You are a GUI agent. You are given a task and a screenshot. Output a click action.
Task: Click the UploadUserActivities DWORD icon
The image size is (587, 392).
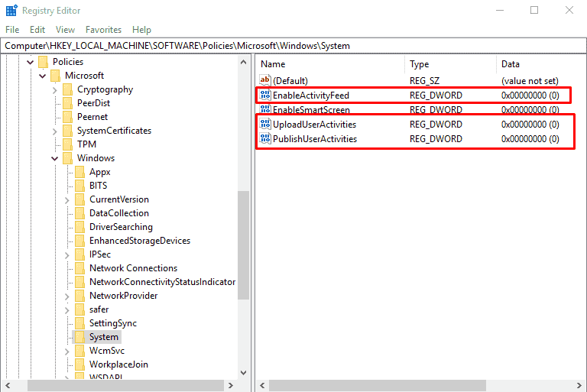[x=265, y=124]
